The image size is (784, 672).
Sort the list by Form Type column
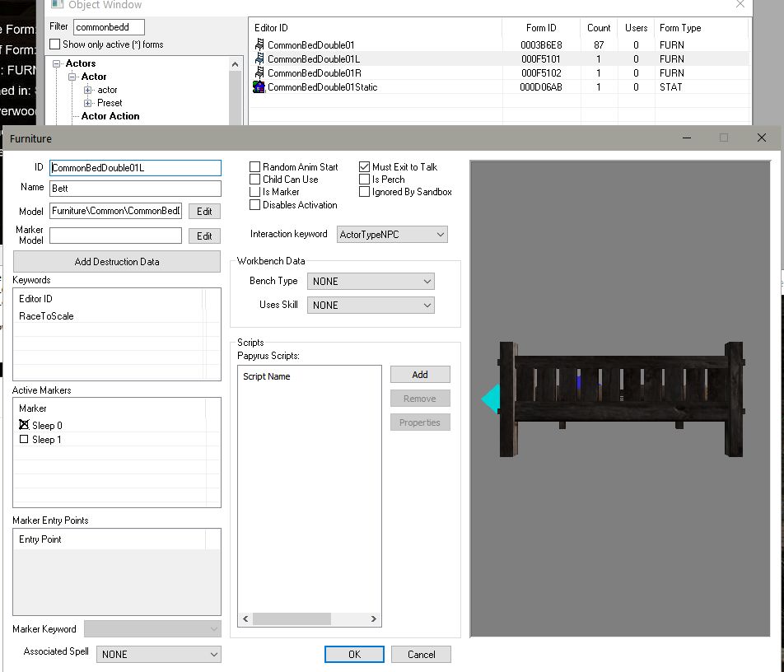point(679,28)
